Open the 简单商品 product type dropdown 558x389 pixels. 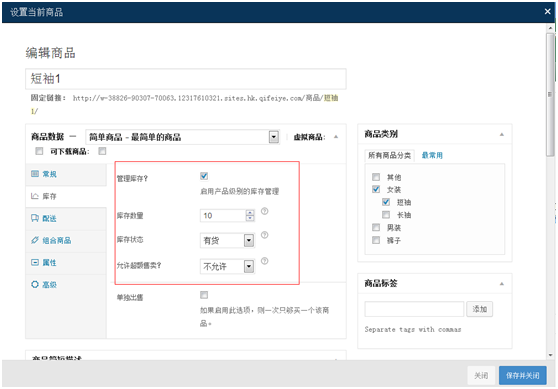(183, 137)
